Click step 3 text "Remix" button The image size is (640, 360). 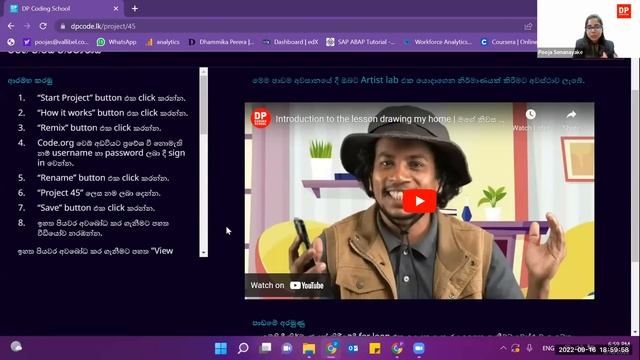point(99,128)
